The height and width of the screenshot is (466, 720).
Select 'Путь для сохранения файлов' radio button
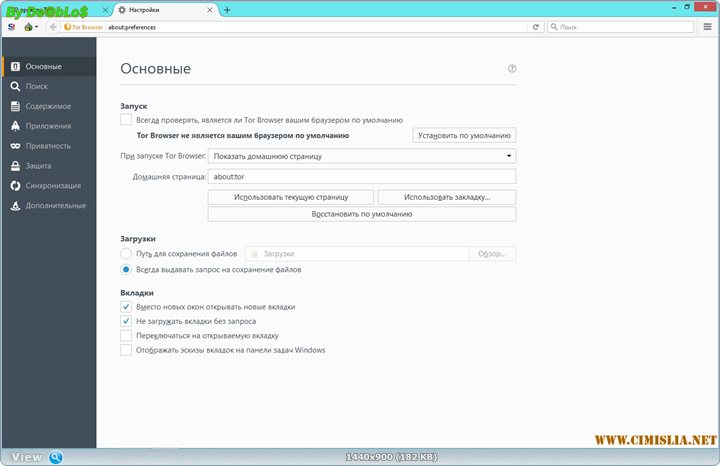click(126, 254)
